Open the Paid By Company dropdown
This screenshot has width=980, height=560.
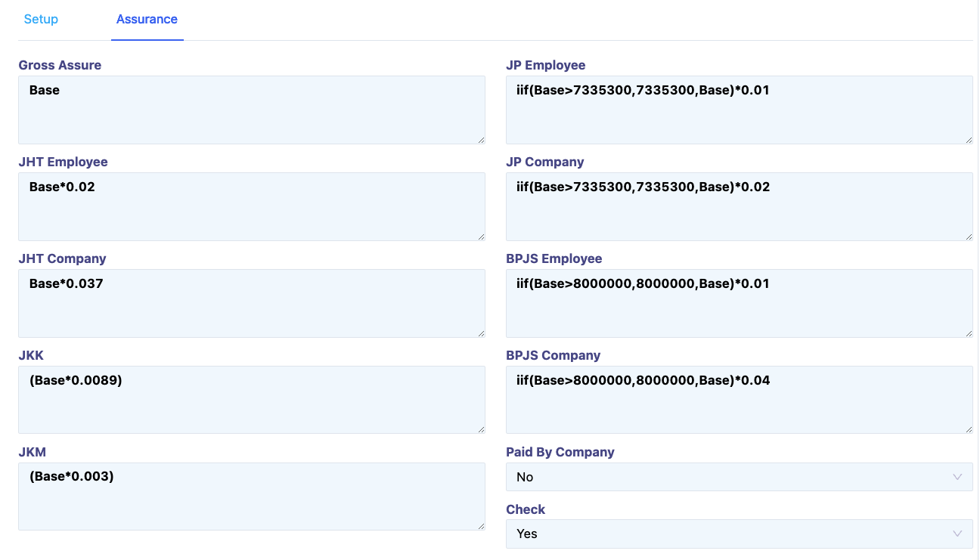click(x=739, y=477)
